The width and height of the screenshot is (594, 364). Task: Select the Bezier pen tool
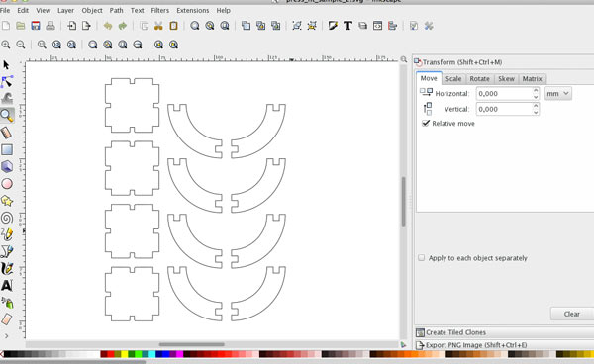(7, 251)
